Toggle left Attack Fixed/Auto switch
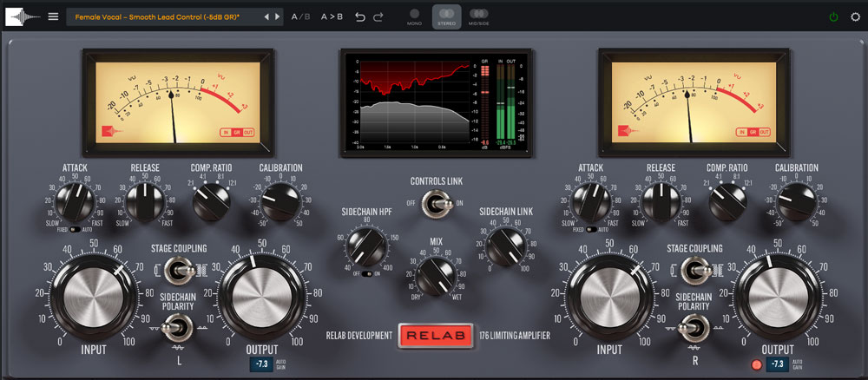This screenshot has height=380, width=868. 76,230
